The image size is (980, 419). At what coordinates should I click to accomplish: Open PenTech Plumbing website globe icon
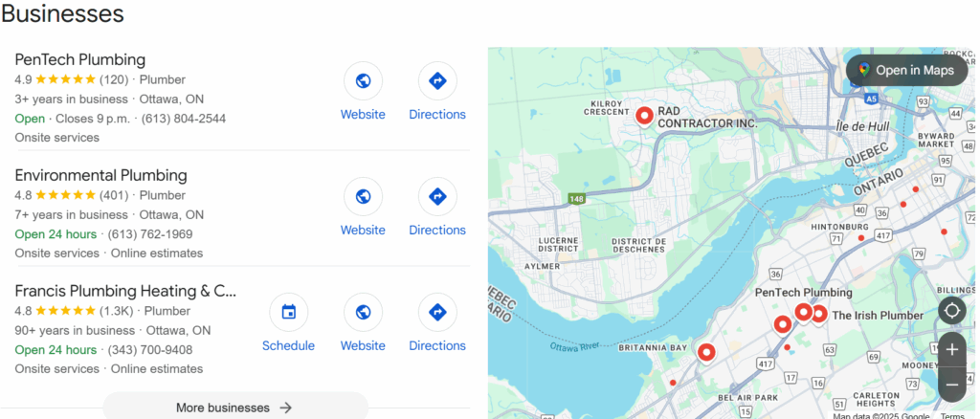coord(363,80)
